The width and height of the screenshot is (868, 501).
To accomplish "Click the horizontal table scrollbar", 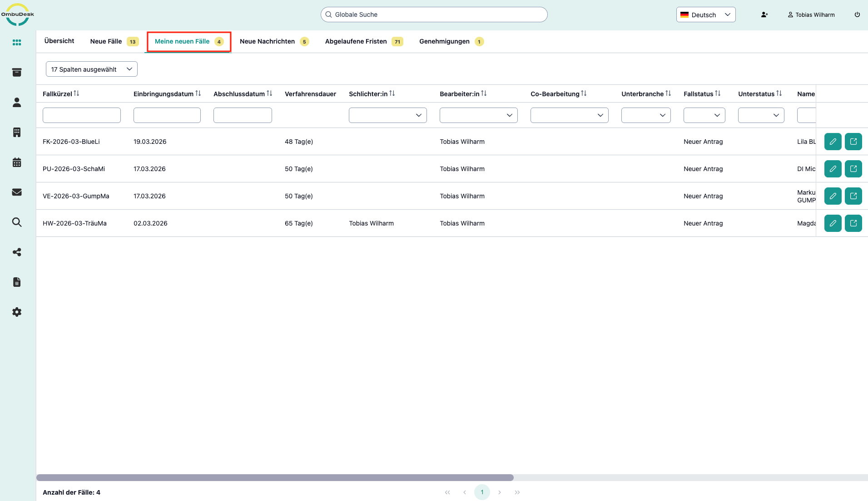I will [275, 477].
